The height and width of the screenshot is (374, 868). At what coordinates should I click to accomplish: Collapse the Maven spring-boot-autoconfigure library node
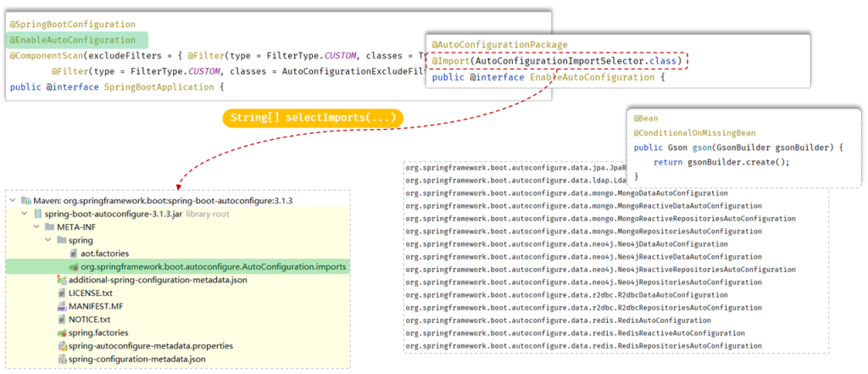click(x=13, y=201)
